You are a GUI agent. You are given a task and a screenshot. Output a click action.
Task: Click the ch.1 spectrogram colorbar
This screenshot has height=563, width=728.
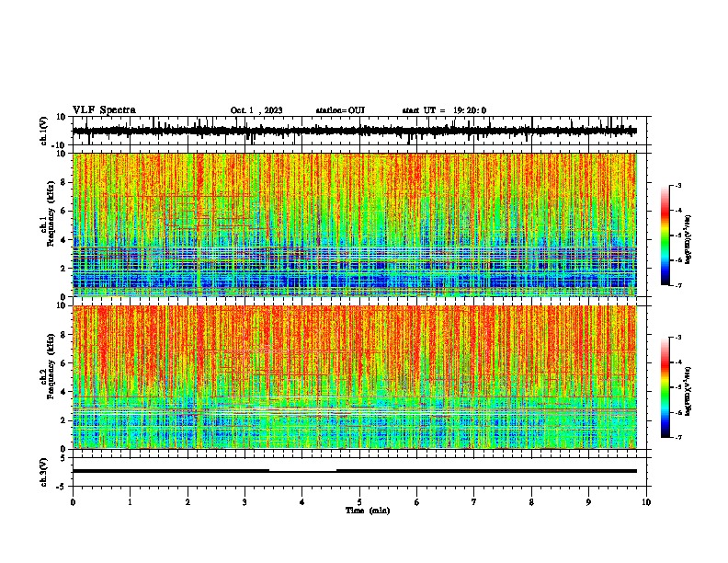[x=665, y=236]
